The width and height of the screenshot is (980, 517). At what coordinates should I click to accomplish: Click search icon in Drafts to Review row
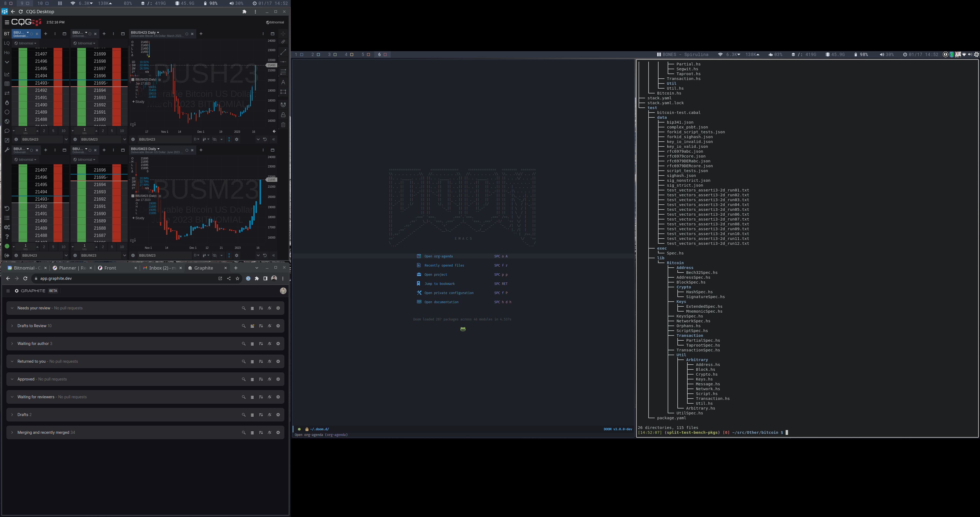243,326
